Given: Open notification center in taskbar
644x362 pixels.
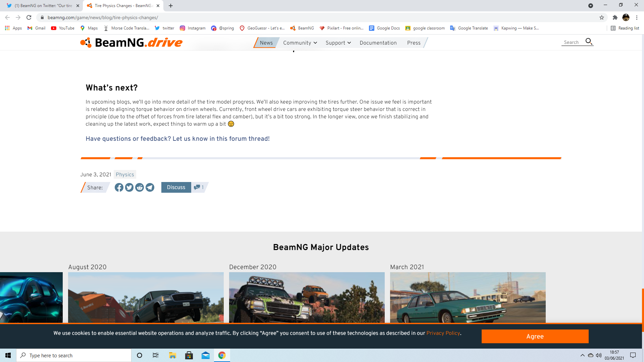Looking at the screenshot, I should pos(633,355).
